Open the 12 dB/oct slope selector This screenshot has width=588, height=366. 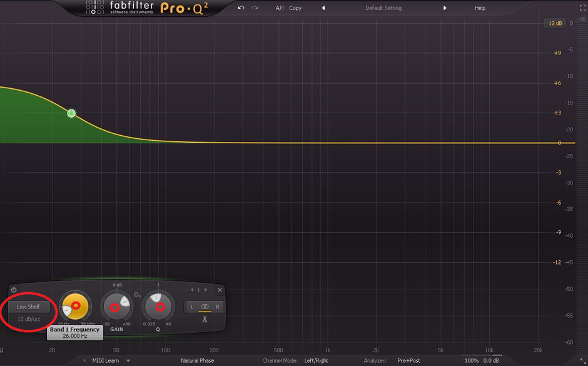click(x=29, y=319)
